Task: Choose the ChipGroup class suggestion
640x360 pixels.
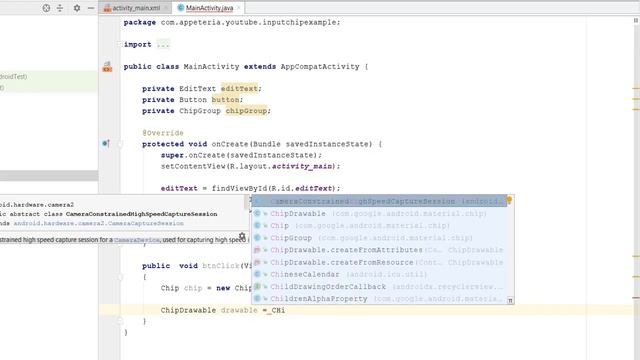Action: [x=379, y=238]
